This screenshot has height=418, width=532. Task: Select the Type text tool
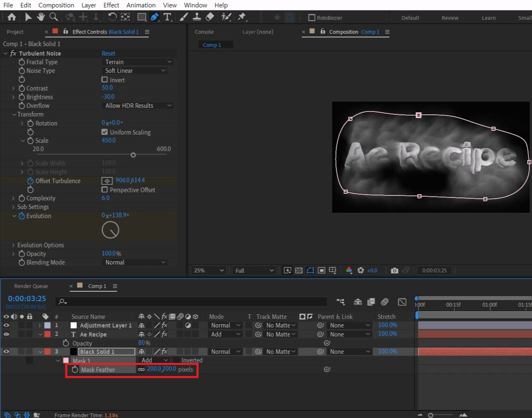point(167,17)
